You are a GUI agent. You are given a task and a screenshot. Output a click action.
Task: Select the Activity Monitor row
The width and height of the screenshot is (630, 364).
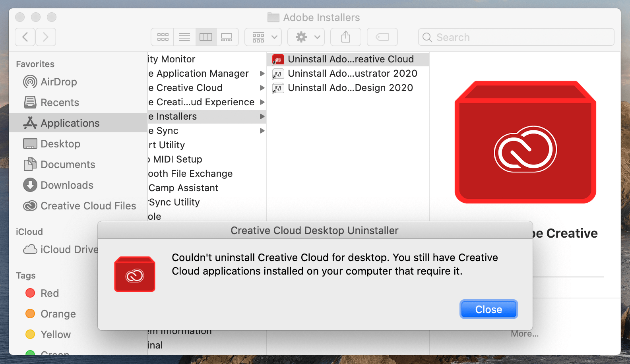click(x=207, y=59)
